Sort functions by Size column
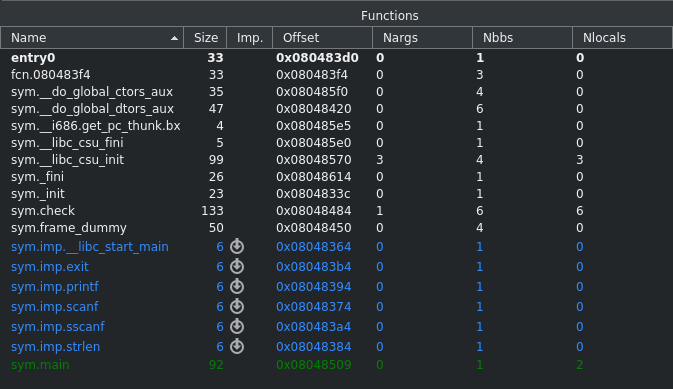The image size is (673, 389). (x=205, y=38)
